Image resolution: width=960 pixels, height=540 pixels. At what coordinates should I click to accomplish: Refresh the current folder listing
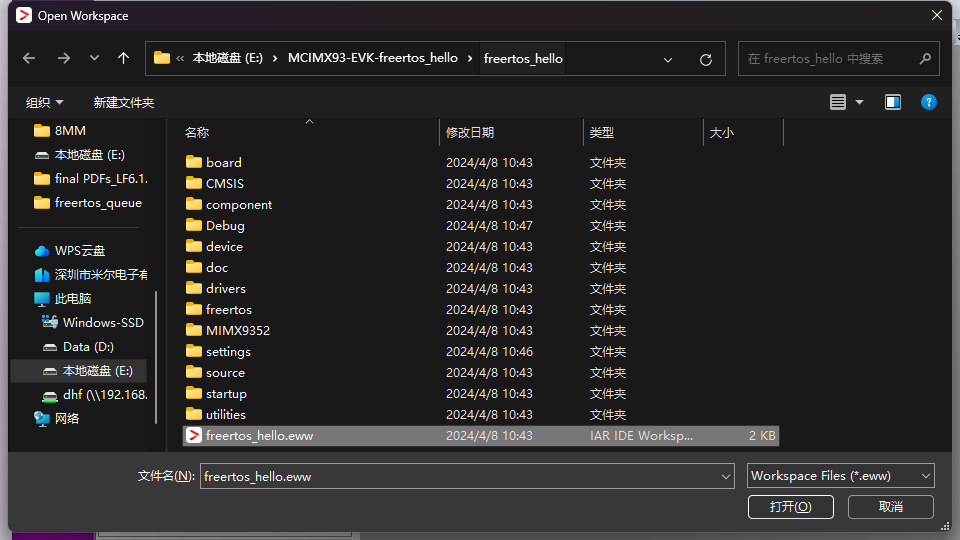tap(705, 59)
